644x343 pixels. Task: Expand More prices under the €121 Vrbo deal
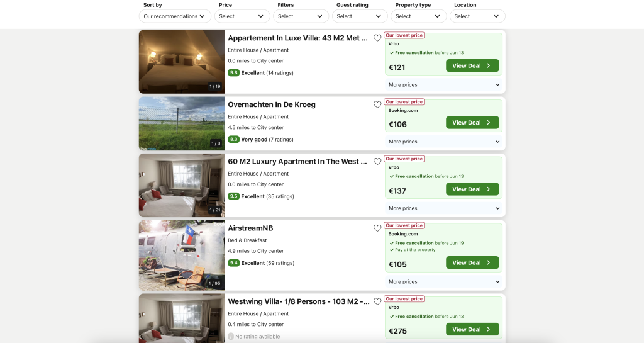click(x=443, y=84)
